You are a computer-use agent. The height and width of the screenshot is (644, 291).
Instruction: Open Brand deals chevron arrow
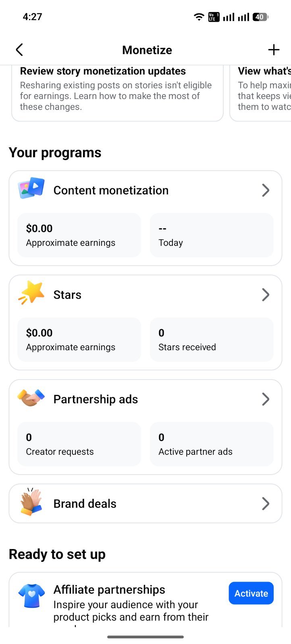[x=266, y=504]
